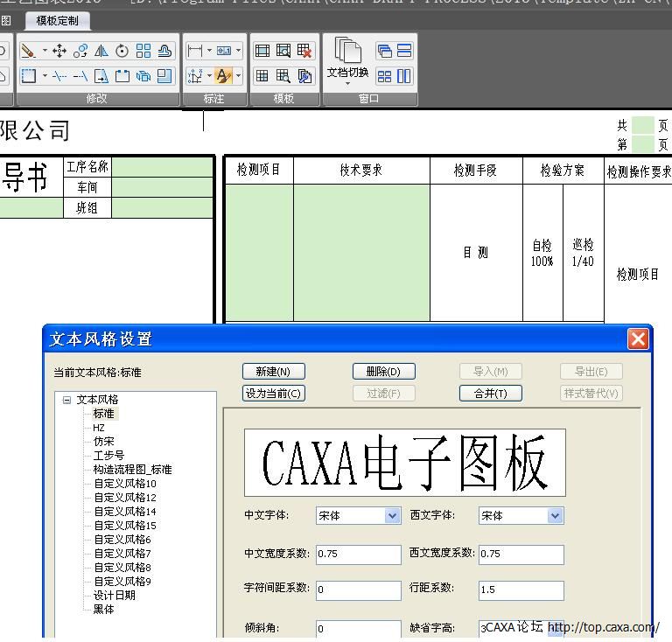Open the 中文字体 font dropdown

pos(393,516)
